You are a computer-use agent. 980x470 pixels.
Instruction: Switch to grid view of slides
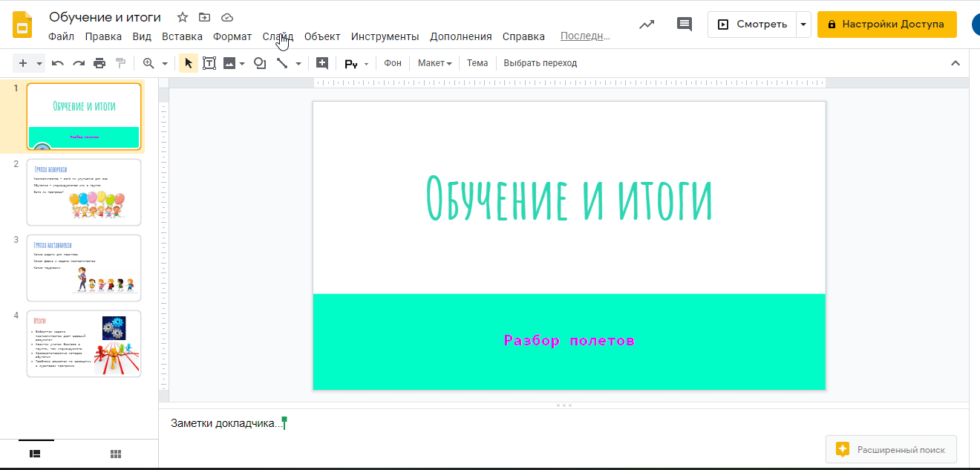tap(116, 454)
